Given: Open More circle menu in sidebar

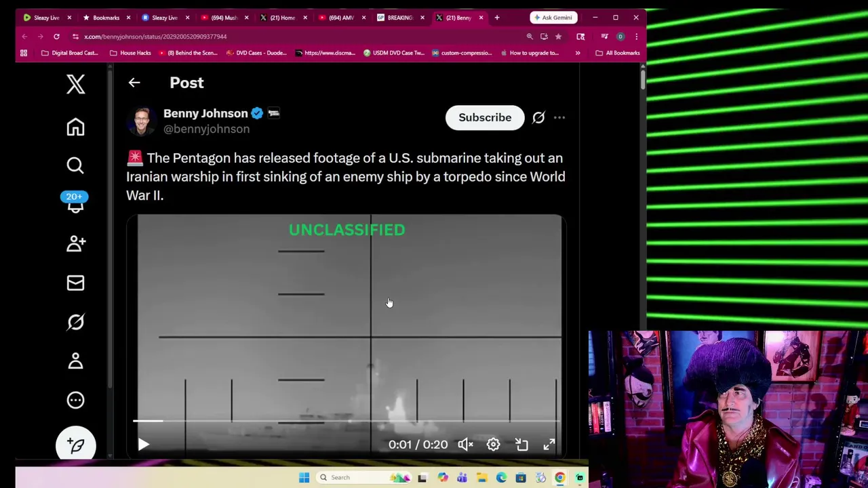Looking at the screenshot, I should click(75, 400).
